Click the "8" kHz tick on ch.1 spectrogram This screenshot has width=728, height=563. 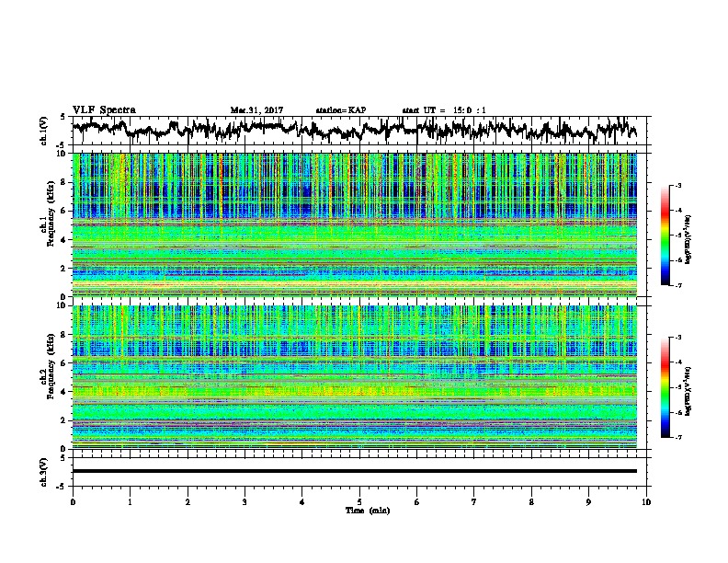pyautogui.click(x=64, y=182)
